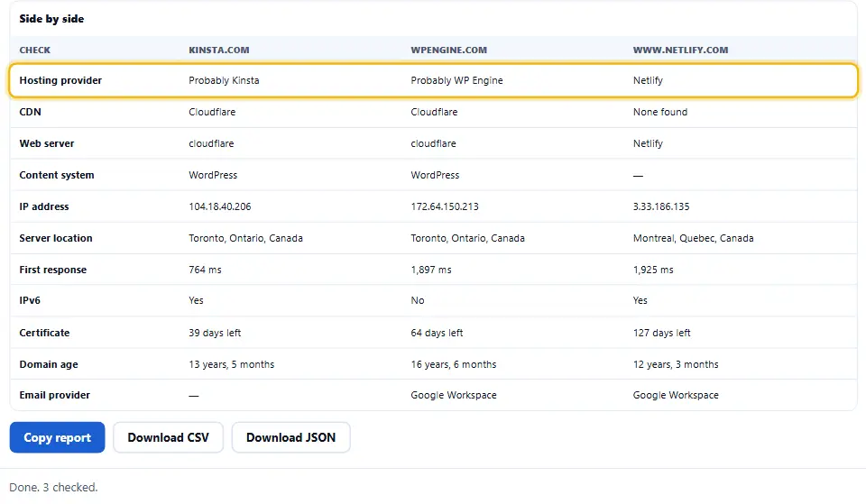Click the Hosting provider row label
Viewport: 866px width, 504px height.
point(60,80)
